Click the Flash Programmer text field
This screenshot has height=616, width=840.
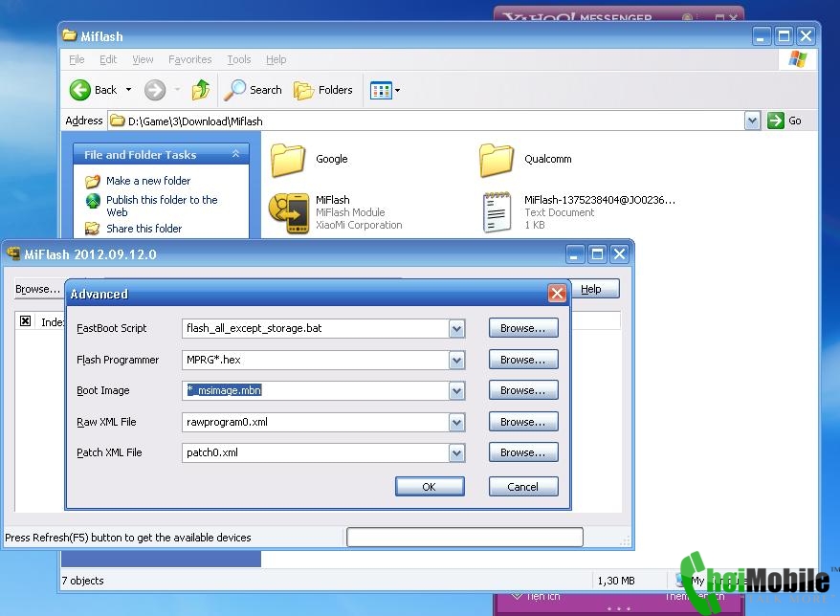click(316, 360)
